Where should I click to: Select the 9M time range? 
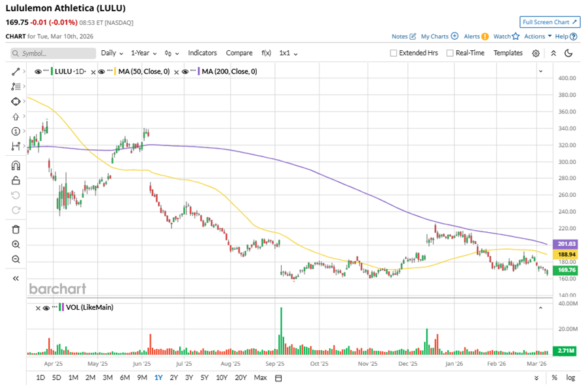pos(142,378)
